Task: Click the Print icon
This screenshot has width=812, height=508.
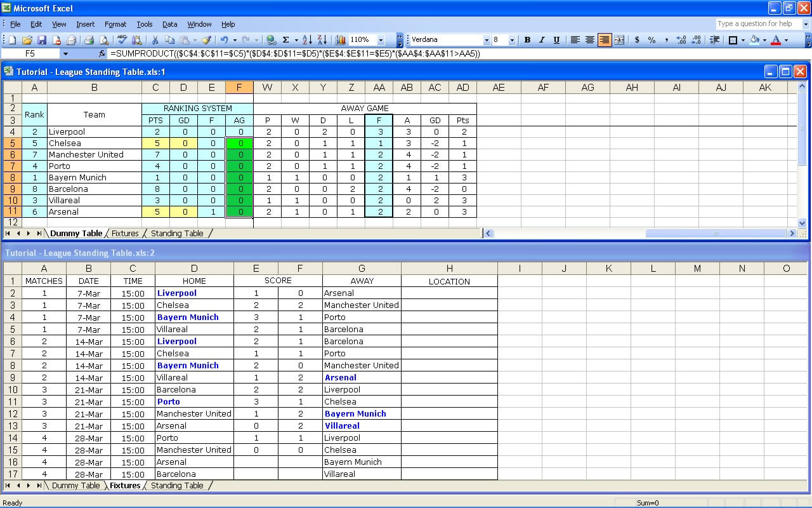Action: (x=89, y=40)
